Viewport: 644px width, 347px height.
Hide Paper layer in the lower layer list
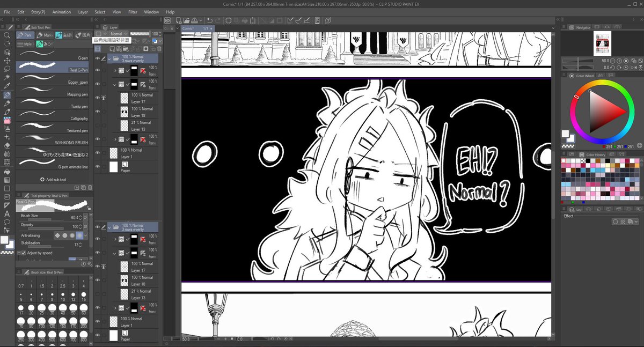[x=98, y=336]
